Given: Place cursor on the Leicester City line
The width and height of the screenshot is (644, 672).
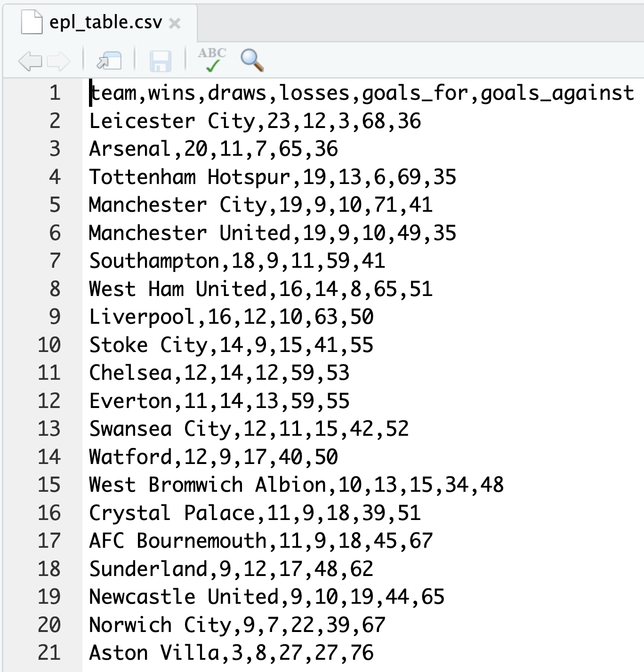Looking at the screenshot, I should [x=255, y=121].
